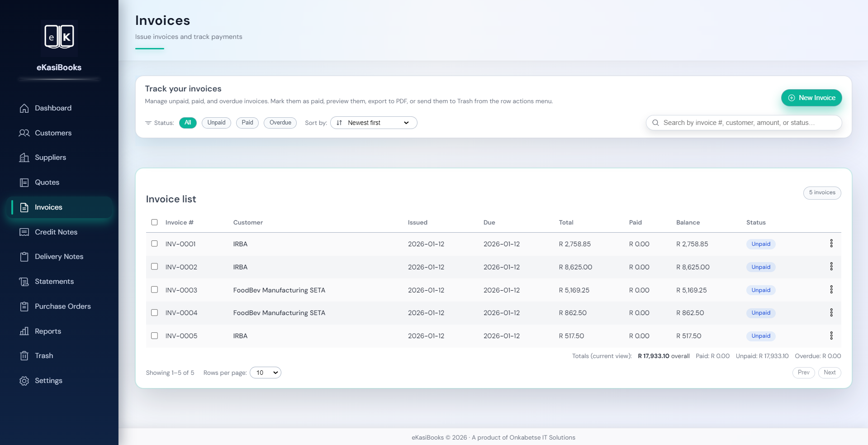
Task: Tick the select-all checkbox in the invoice table
Action: 154,222
